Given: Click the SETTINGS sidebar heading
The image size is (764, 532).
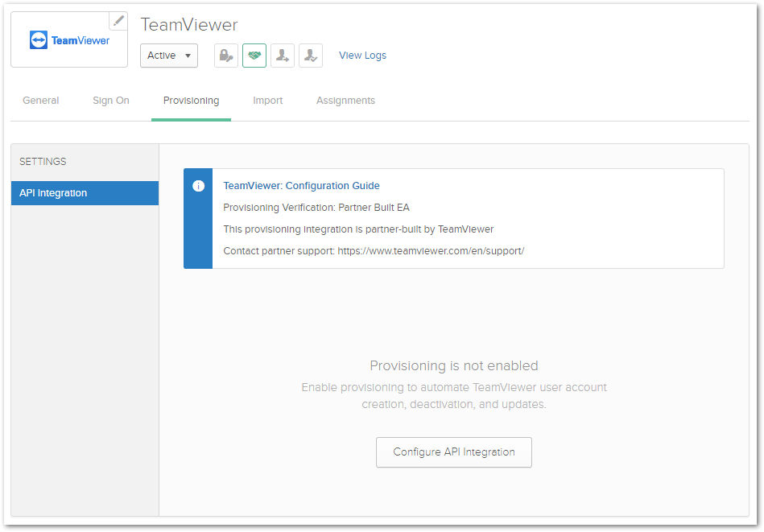Looking at the screenshot, I should pyautogui.click(x=43, y=161).
